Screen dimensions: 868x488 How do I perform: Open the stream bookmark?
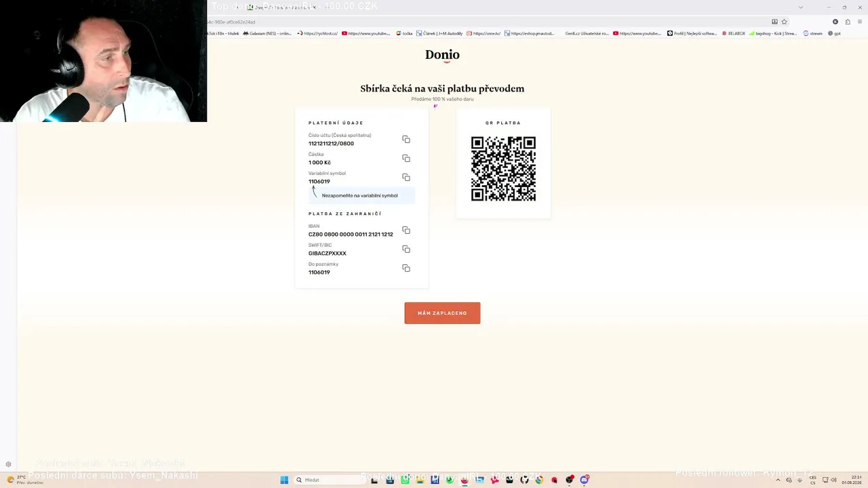pos(812,33)
